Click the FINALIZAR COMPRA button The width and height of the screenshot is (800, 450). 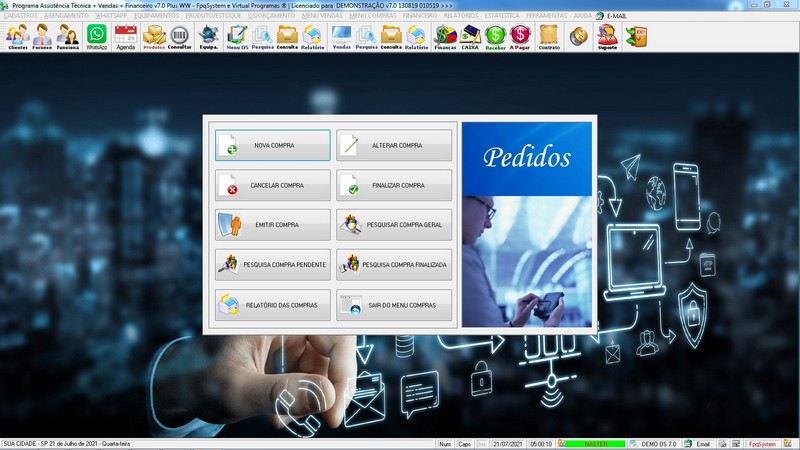tap(394, 185)
